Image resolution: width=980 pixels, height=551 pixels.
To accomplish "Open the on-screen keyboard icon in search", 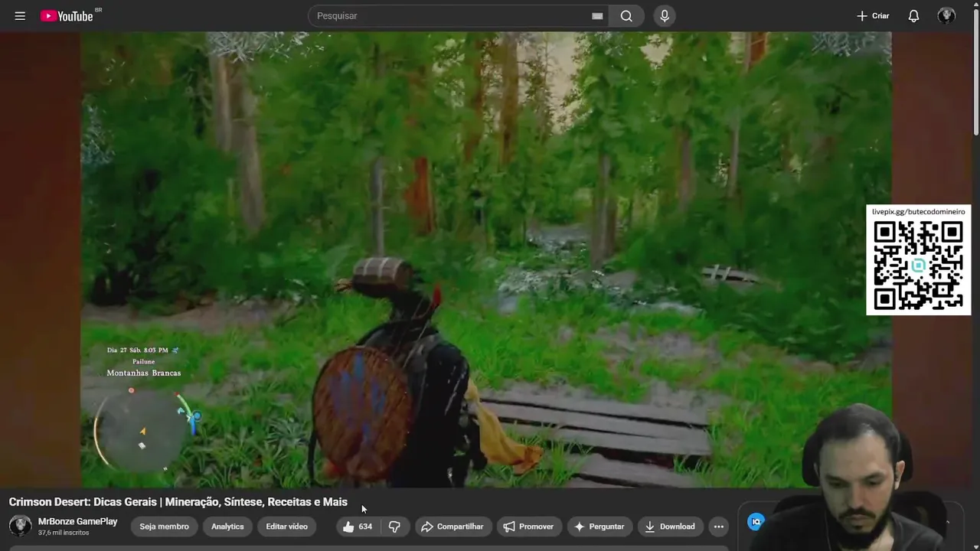I will coord(597,16).
